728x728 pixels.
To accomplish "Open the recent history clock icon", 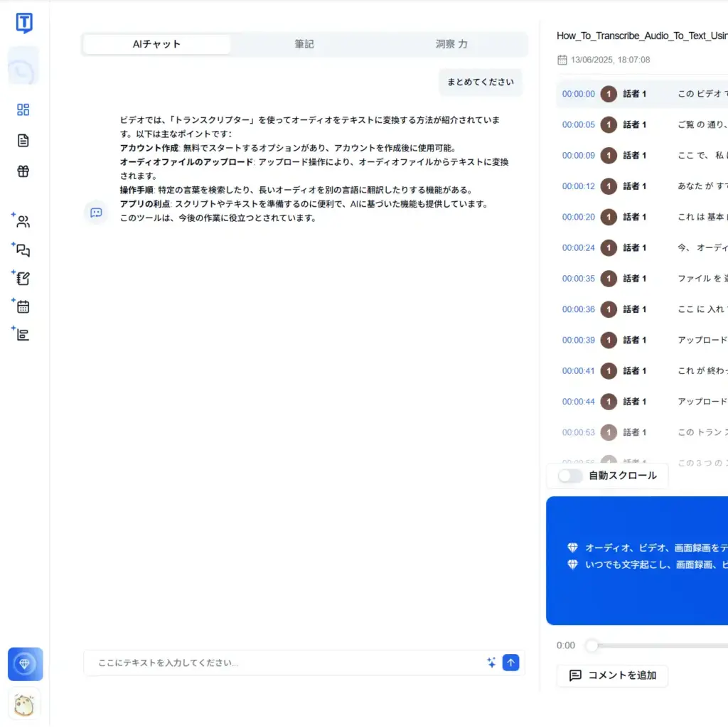I will pos(23,66).
